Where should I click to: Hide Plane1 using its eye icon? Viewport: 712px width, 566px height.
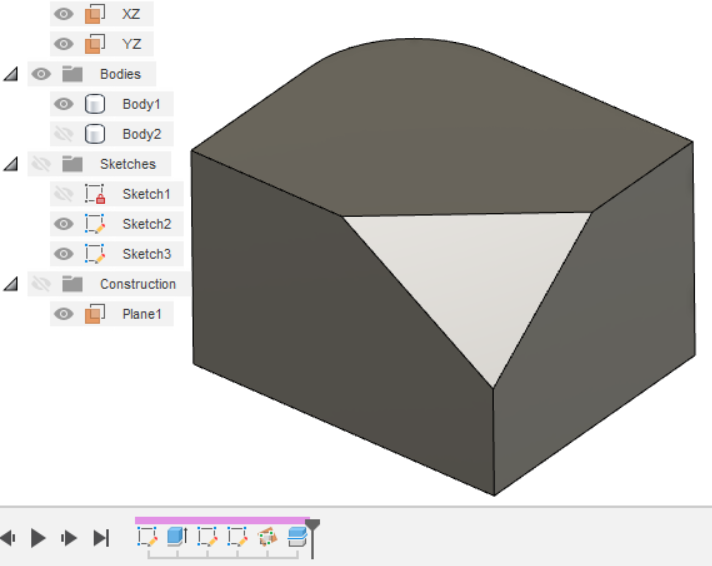point(64,314)
